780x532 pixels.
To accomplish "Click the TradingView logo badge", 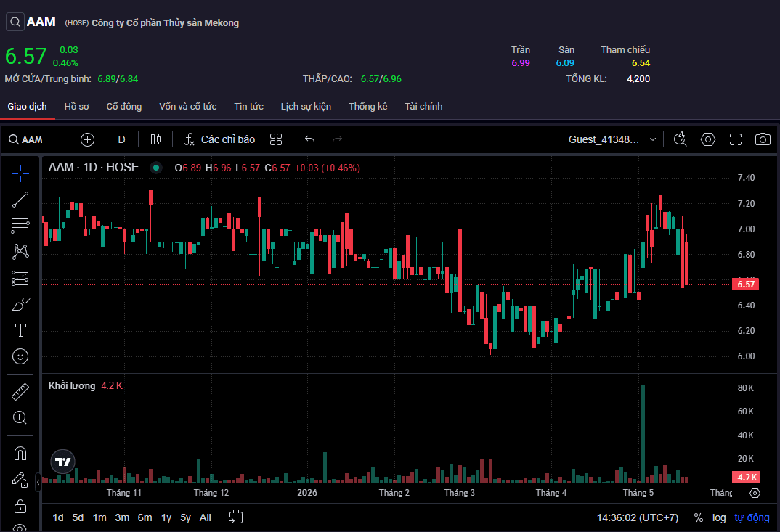I will pyautogui.click(x=63, y=462).
